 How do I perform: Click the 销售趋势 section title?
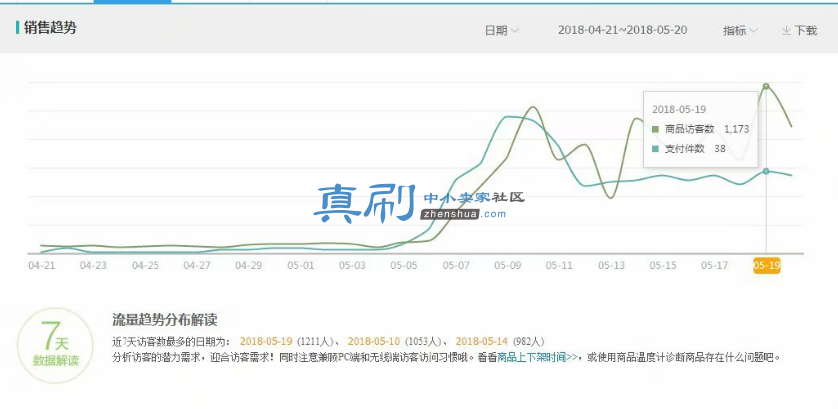pyautogui.click(x=50, y=28)
